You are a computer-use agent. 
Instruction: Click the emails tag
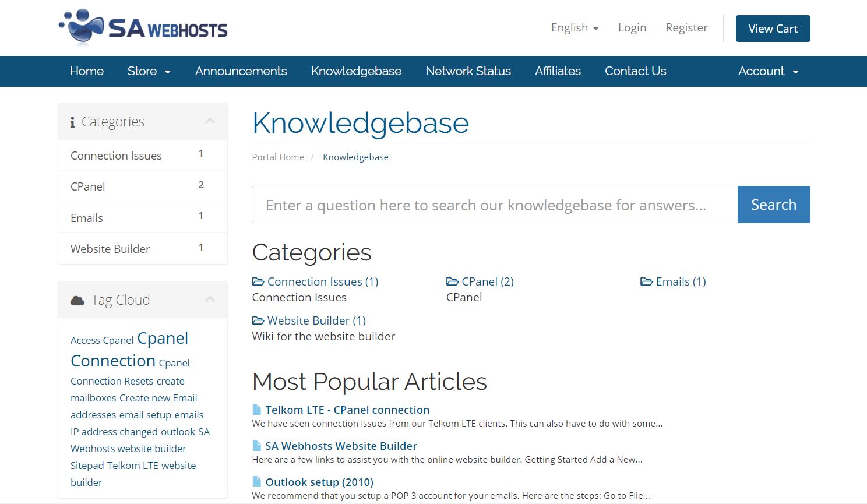pos(189,415)
